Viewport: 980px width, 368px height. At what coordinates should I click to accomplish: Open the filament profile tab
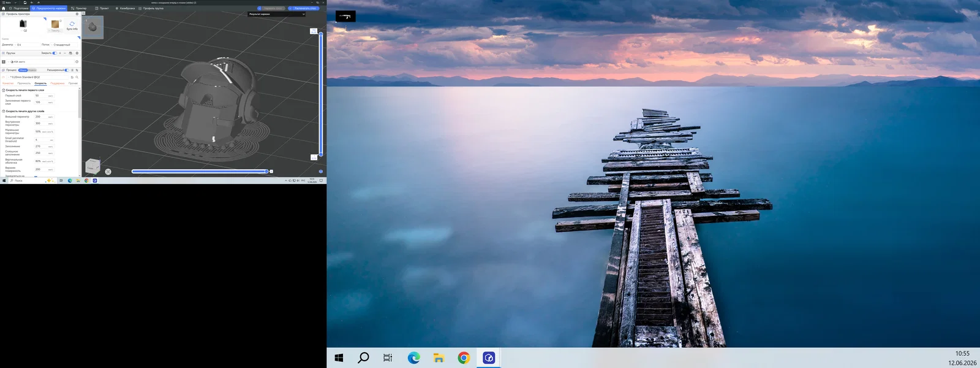[151, 9]
